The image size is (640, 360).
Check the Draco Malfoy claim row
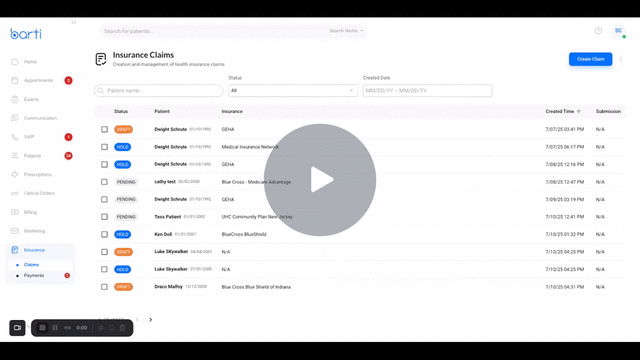click(104, 287)
